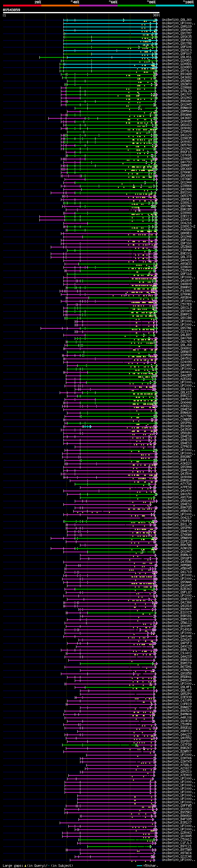Select the UniRef100_Q9STM8 label
197x868 pixels.
(x=177, y=43)
